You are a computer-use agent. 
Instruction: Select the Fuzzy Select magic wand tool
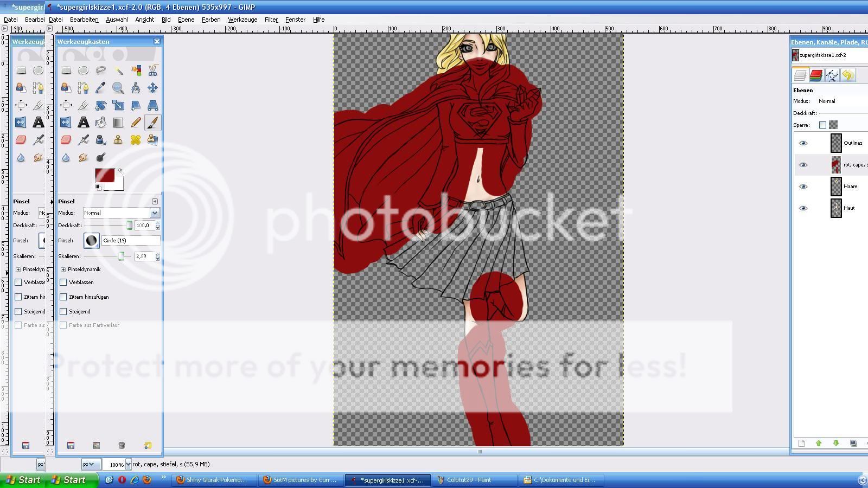[x=118, y=70]
